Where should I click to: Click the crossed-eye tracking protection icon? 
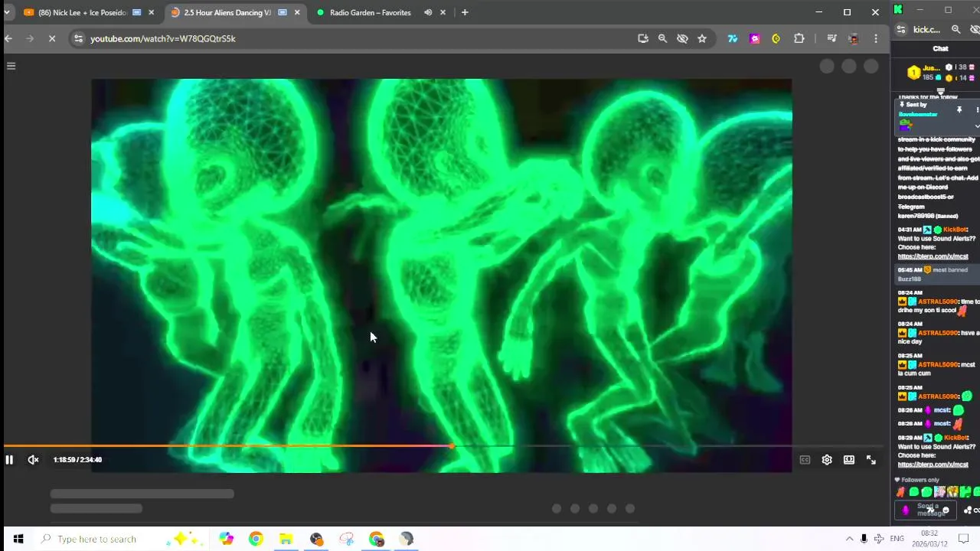682,38
